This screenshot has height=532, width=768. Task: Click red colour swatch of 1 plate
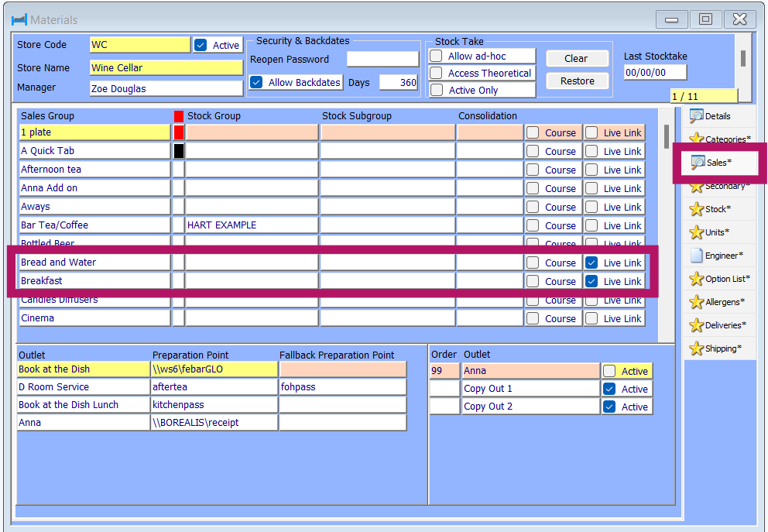click(179, 132)
